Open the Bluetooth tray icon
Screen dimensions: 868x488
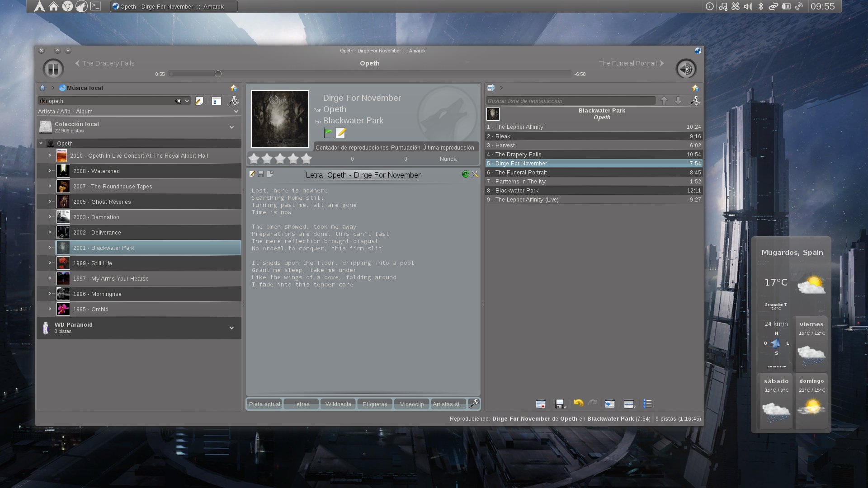click(x=761, y=6)
